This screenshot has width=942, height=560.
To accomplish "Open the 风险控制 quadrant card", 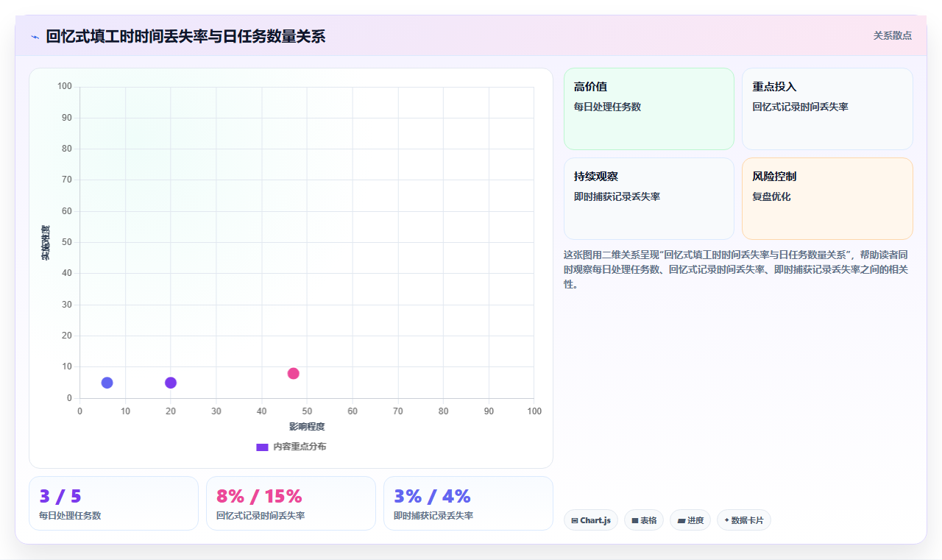I will click(827, 199).
